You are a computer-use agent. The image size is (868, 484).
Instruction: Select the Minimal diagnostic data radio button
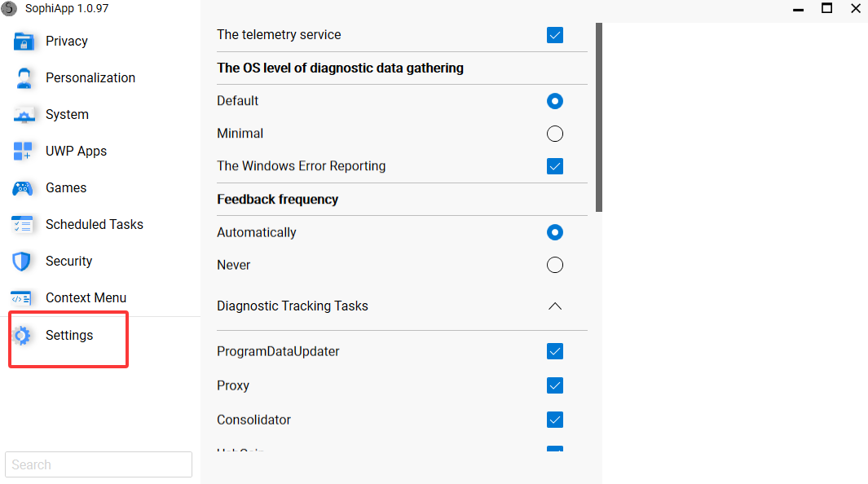(555, 134)
